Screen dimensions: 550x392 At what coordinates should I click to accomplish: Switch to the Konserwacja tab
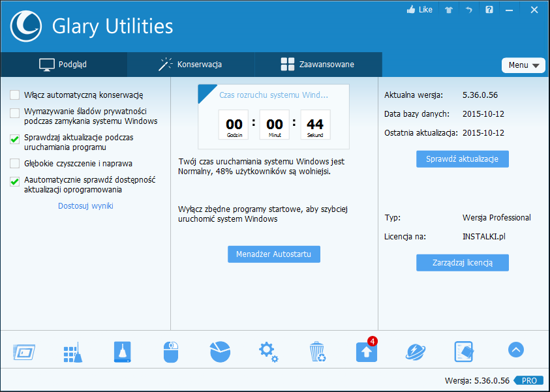[x=190, y=65]
